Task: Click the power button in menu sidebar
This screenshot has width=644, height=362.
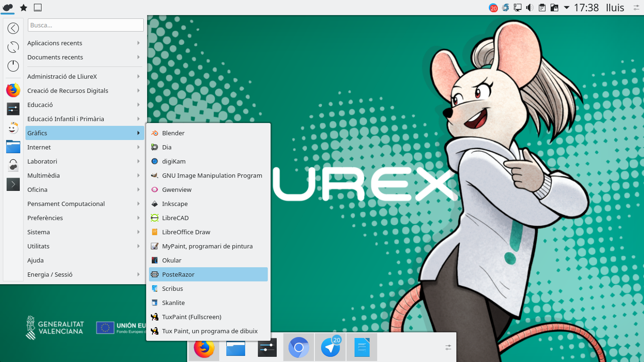Action: [13, 66]
